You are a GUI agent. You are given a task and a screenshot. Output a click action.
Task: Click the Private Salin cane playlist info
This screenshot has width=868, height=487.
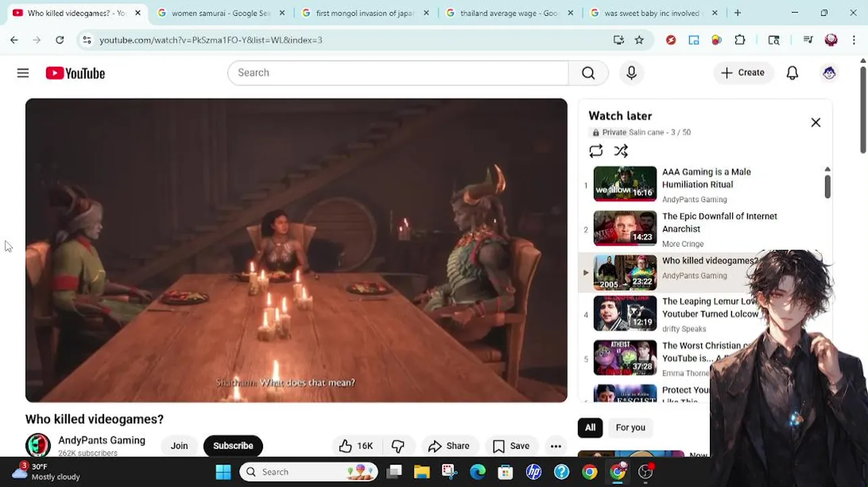pos(640,133)
